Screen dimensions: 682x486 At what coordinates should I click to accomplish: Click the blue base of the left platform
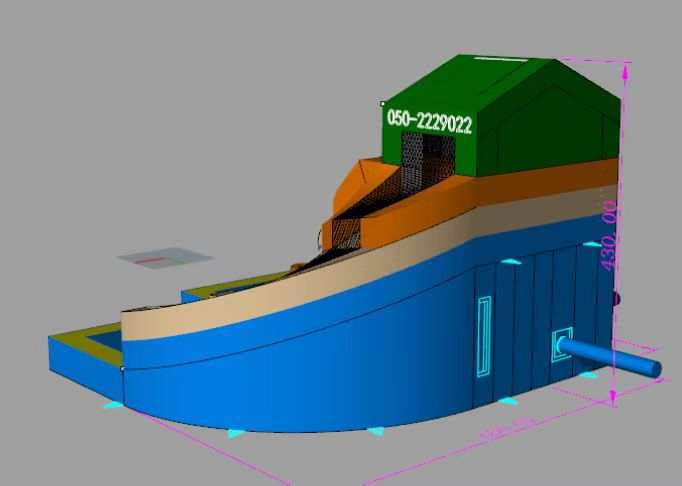click(85, 370)
